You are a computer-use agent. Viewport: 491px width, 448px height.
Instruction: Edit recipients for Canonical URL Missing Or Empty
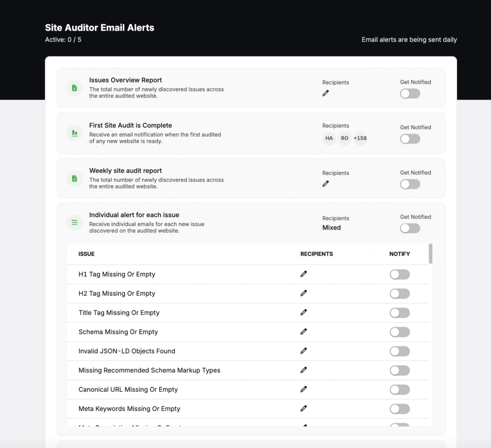tap(304, 389)
